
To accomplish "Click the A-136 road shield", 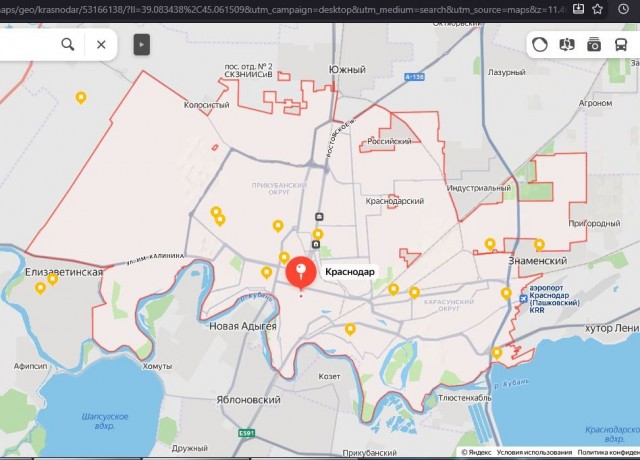I will coord(414,77).
